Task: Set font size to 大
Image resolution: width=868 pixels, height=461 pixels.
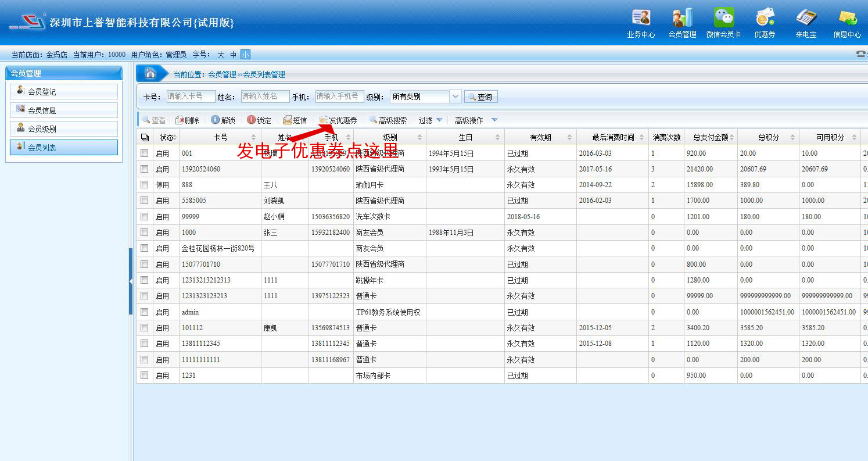Action: coord(221,55)
